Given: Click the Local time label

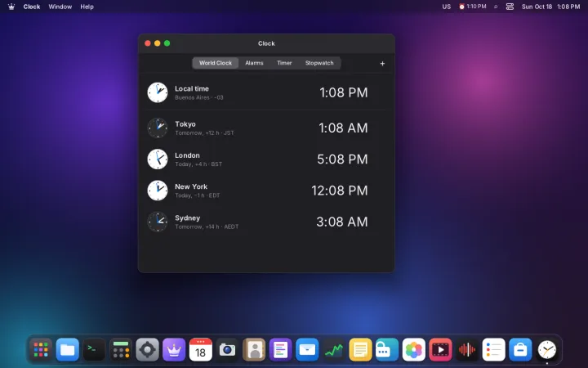Looking at the screenshot, I should coord(192,88).
